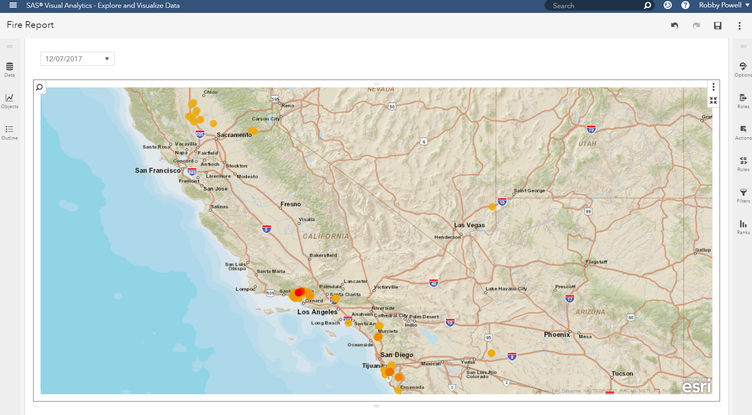
Task: Click the Las Vegas map label
Action: pos(469,225)
